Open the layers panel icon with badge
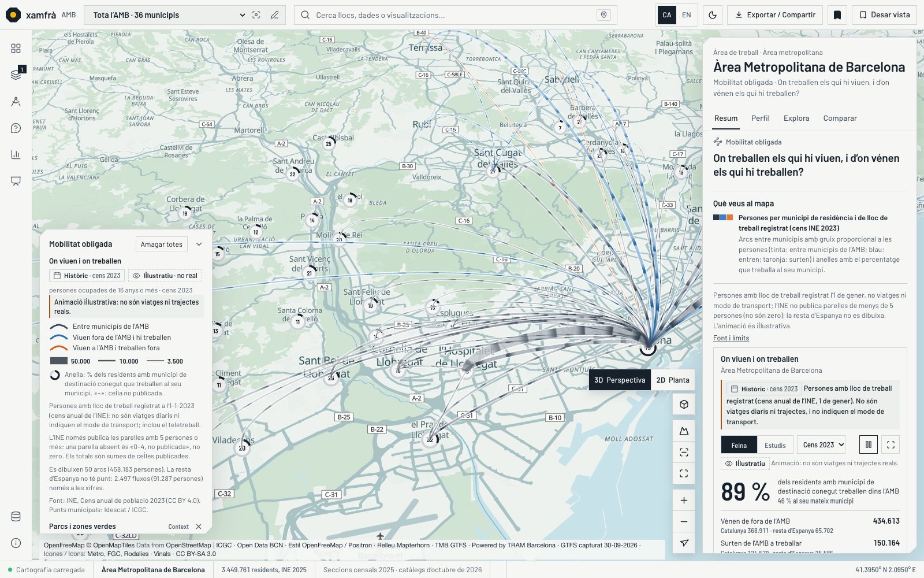924x578 pixels. tap(16, 74)
